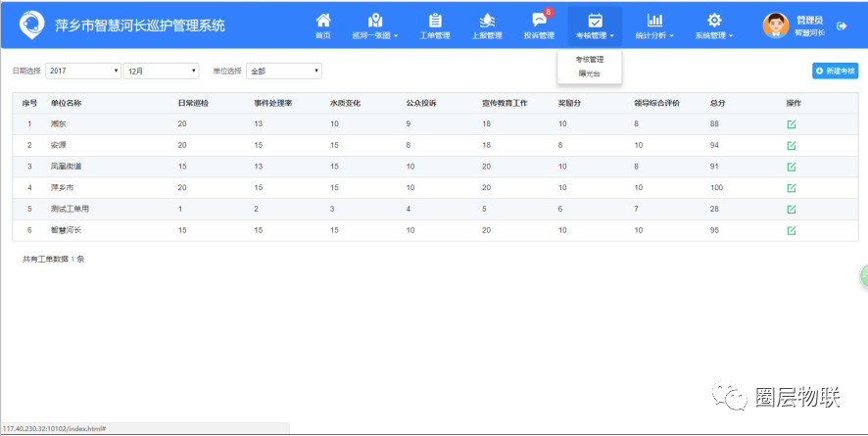Image resolution: width=868 pixels, height=436 pixels.
Task: Open the year dropdown showing 2017
Action: click(x=83, y=71)
